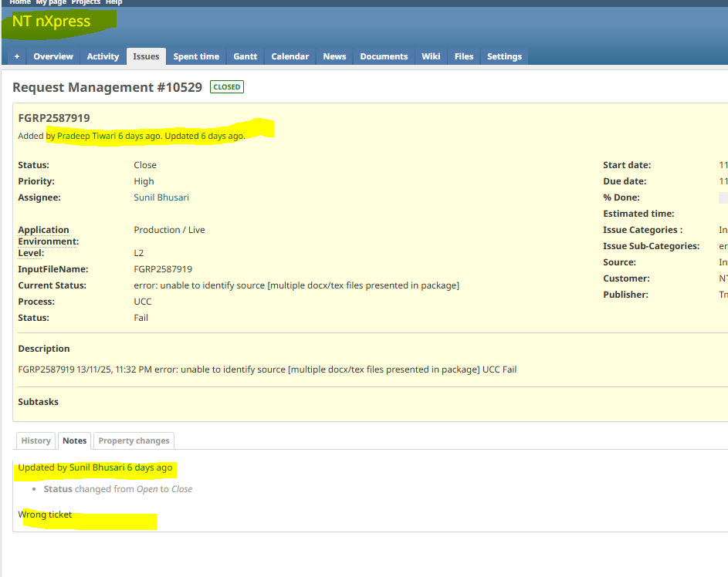Click assignee Sunil Bhusari link

pos(161,197)
